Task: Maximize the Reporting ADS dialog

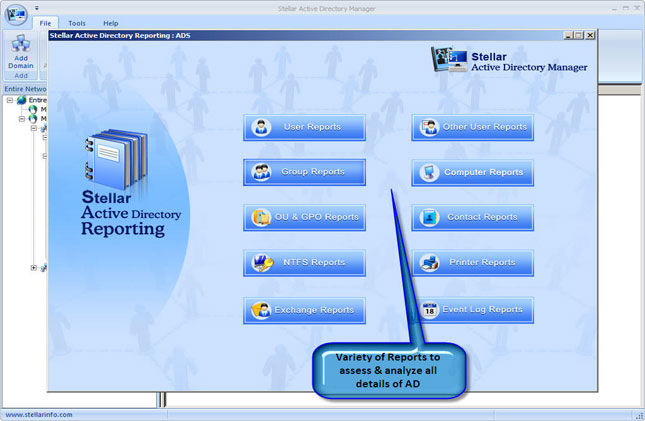Action: [x=579, y=35]
